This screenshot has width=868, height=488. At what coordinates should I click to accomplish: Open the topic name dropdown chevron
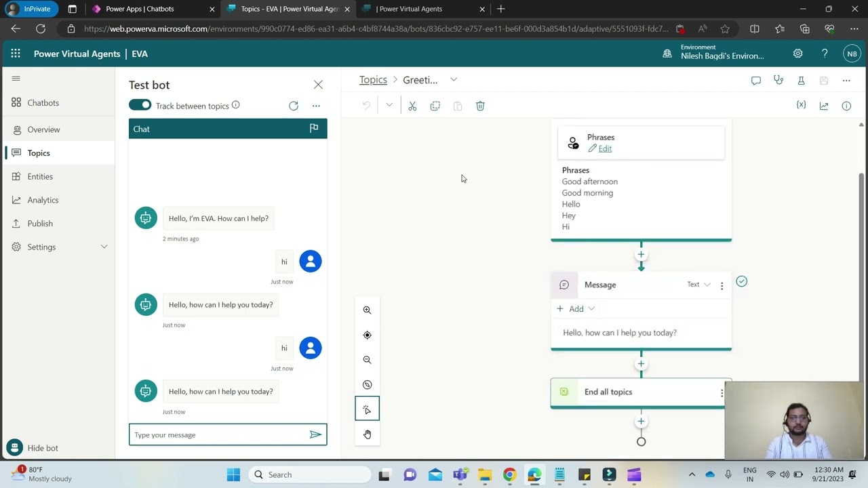(454, 79)
